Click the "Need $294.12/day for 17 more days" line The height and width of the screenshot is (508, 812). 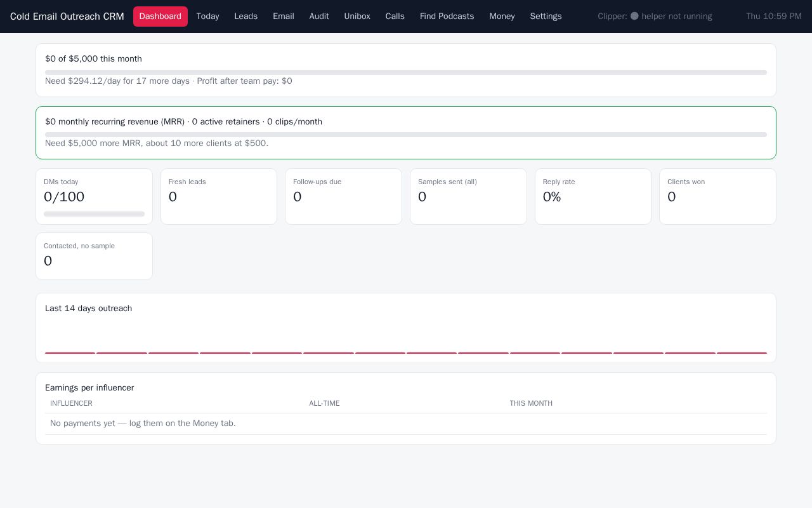(x=117, y=81)
